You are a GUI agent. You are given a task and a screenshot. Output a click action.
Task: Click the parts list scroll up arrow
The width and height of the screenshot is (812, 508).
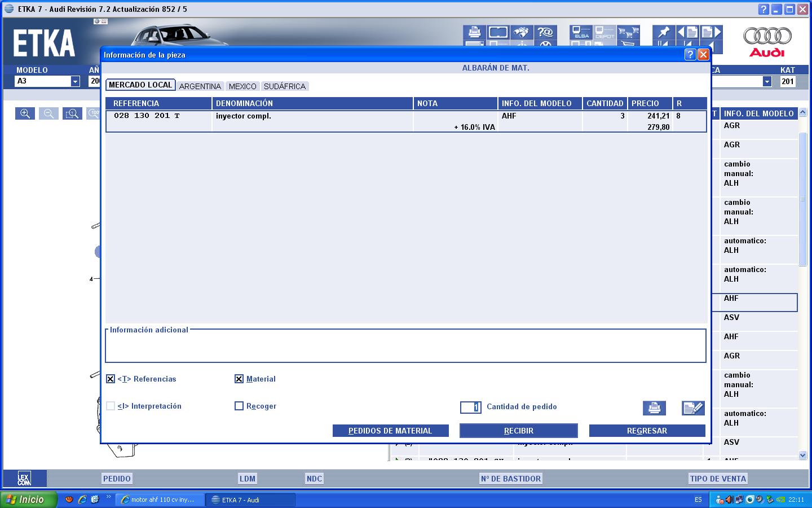tap(803, 112)
